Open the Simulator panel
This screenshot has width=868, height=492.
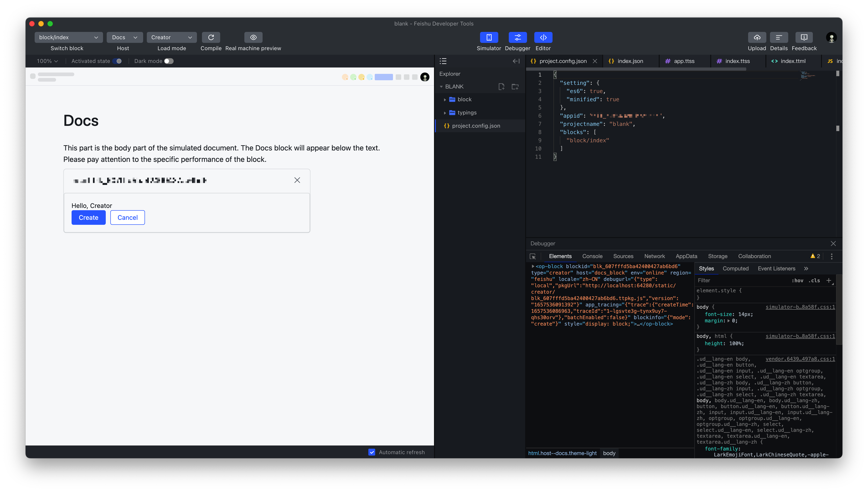(x=489, y=38)
